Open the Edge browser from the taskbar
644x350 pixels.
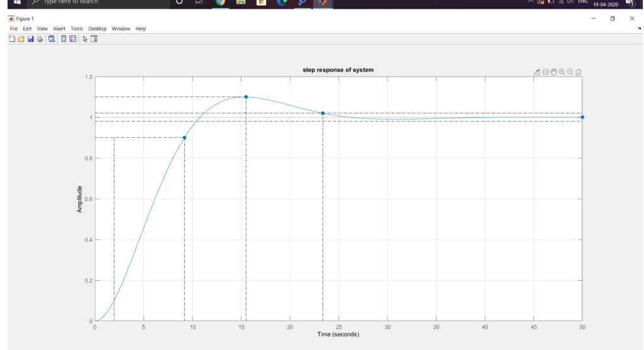[282, 2]
